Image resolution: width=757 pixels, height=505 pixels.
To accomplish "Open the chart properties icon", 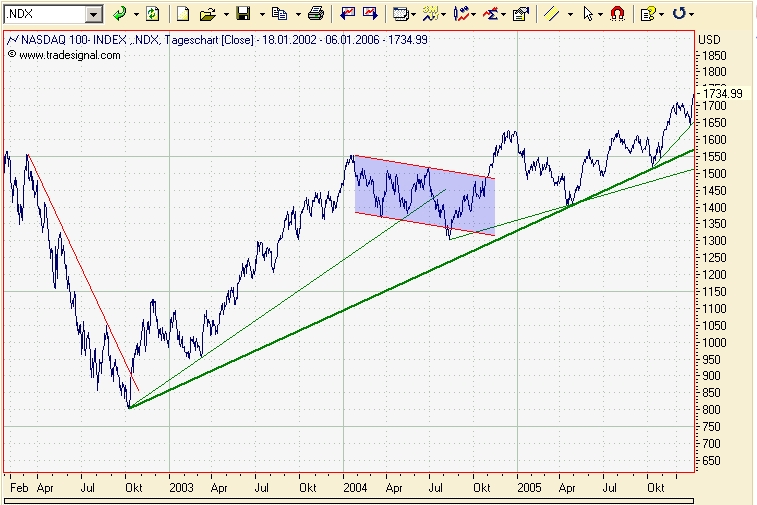I will click(520, 14).
